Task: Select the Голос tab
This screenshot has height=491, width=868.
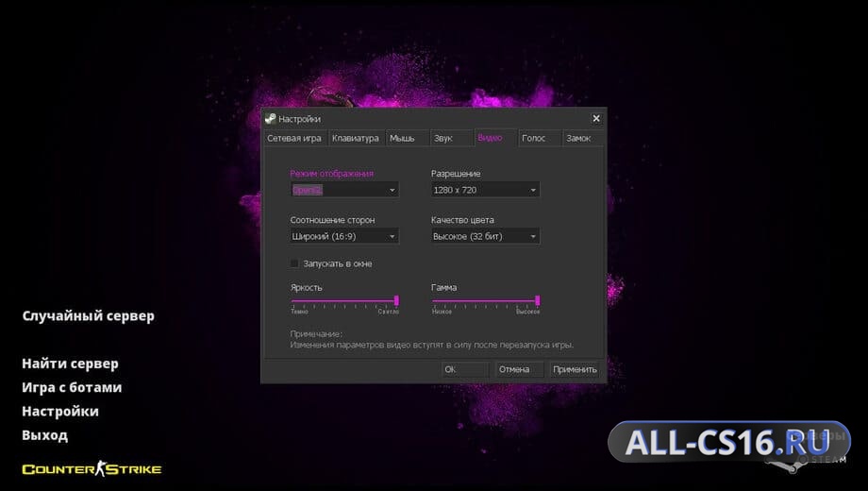Action: (534, 139)
